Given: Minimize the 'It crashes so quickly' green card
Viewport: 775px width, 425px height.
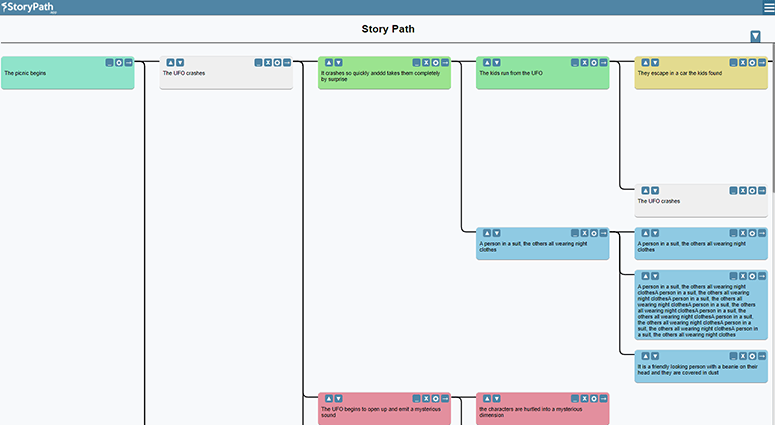Looking at the screenshot, I should [416, 62].
